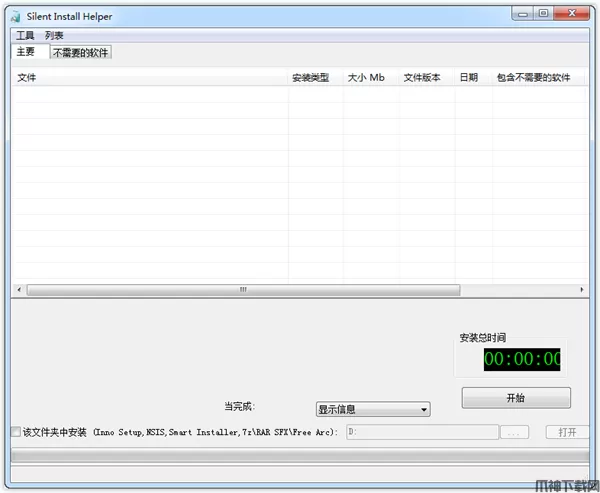This screenshot has width=600, height=493.
Task: Open the 工具 menu
Action: pyautogui.click(x=25, y=36)
